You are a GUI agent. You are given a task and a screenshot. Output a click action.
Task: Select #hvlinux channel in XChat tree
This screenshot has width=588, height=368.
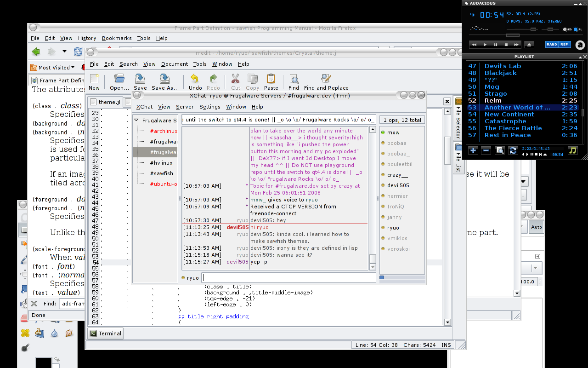tap(161, 163)
